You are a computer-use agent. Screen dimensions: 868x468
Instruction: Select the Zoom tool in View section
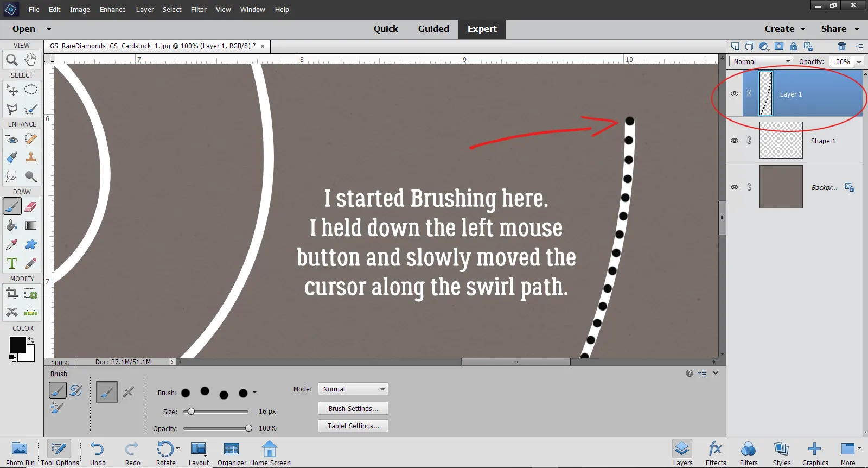(x=11, y=60)
